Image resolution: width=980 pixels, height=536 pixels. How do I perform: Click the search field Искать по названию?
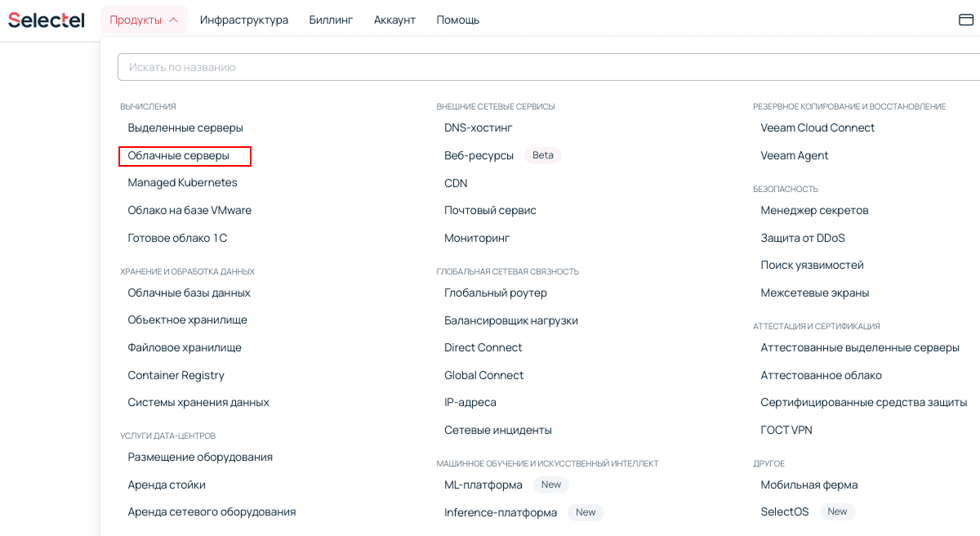click(x=327, y=66)
